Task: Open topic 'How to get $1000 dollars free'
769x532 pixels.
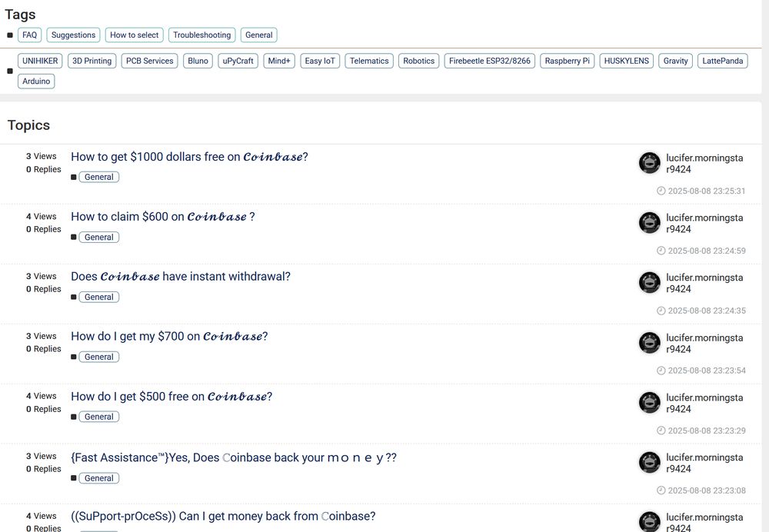Action: (x=189, y=157)
